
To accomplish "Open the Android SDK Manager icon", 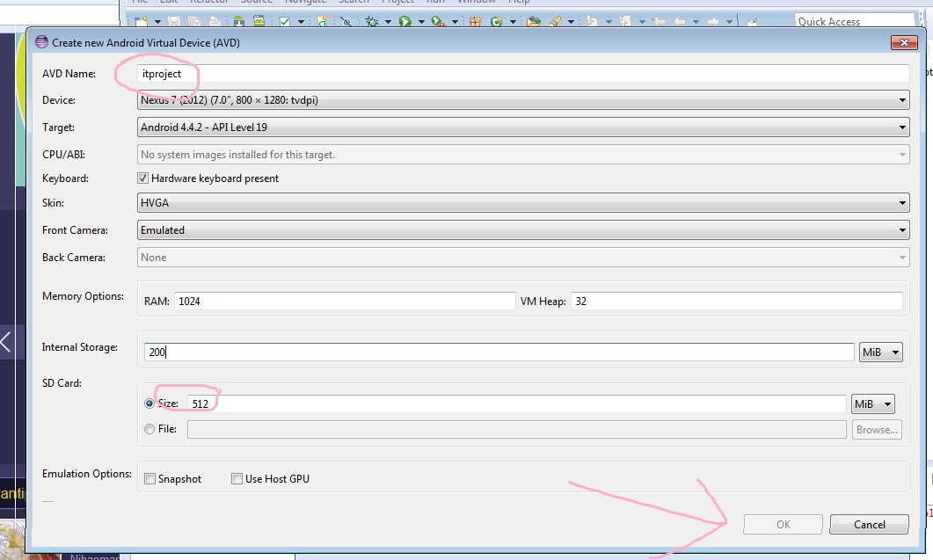I will point(239,21).
